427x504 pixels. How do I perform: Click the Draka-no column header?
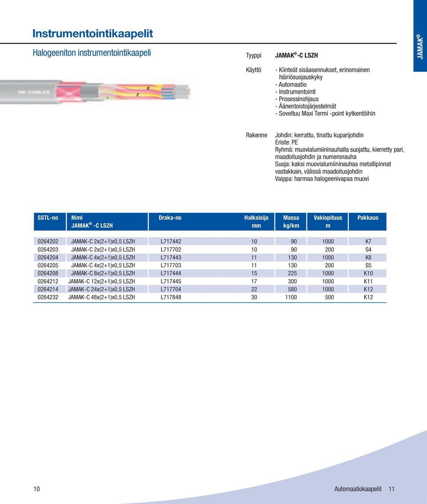170,218
